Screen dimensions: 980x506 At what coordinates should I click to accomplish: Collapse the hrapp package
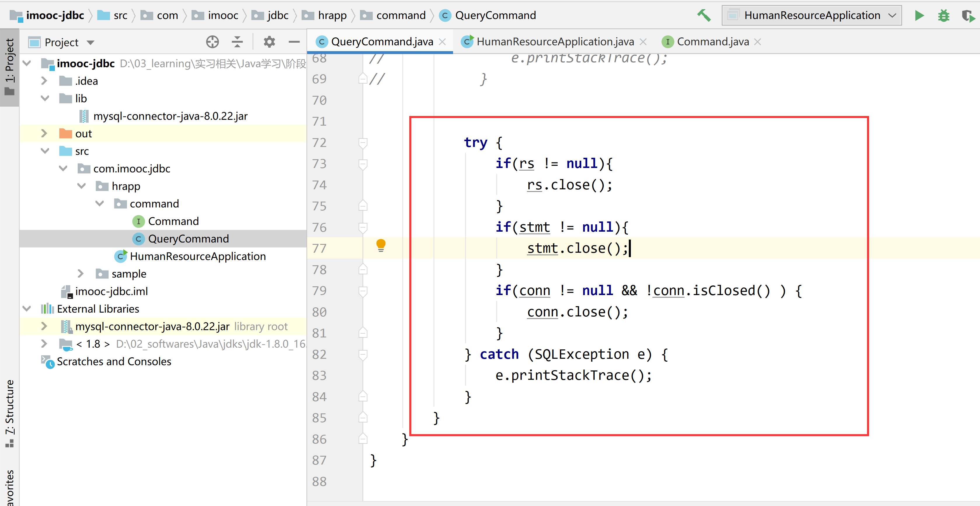(x=81, y=186)
